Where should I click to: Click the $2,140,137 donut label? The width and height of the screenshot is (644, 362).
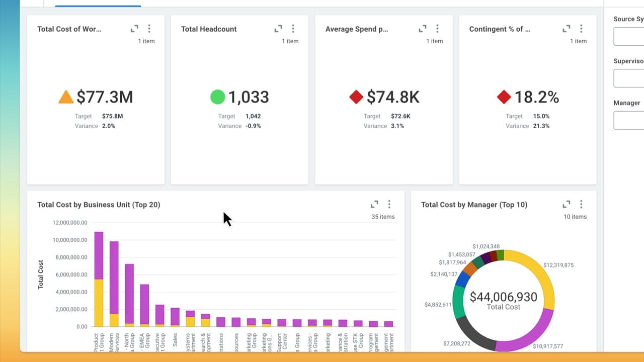pyautogui.click(x=444, y=274)
